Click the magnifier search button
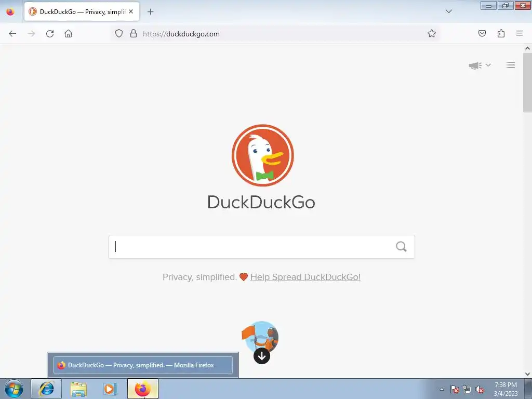 (x=402, y=247)
